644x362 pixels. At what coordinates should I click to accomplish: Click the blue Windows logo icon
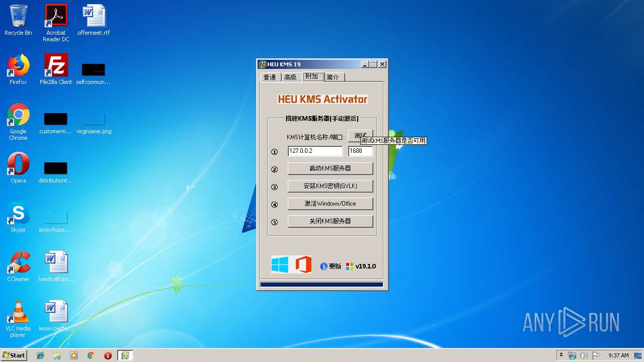pyautogui.click(x=280, y=264)
